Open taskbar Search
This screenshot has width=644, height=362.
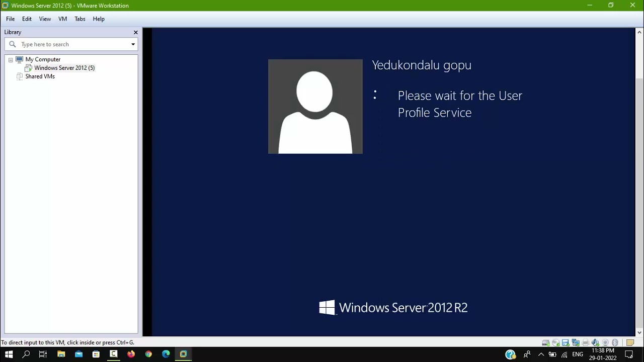pyautogui.click(x=26, y=354)
